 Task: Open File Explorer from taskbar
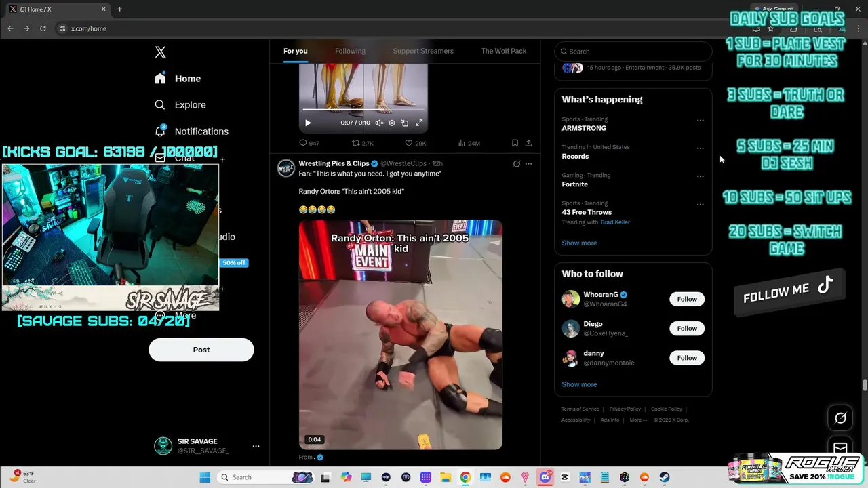(446, 477)
